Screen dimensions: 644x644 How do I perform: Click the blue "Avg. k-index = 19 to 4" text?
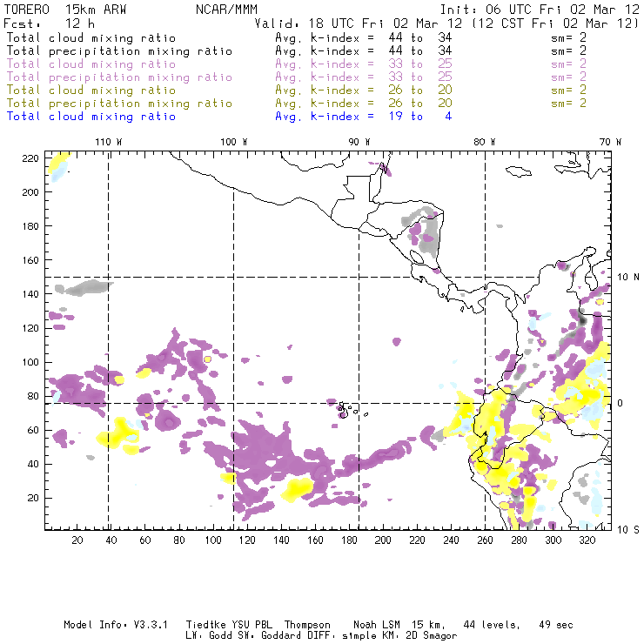[364, 117]
